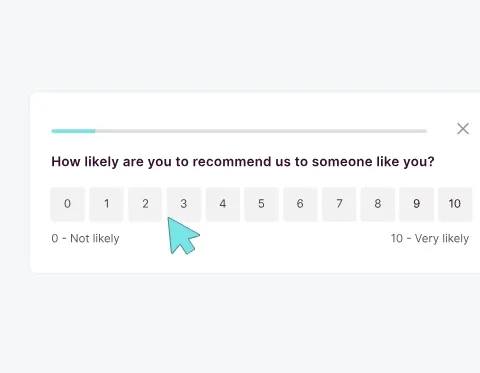Pick rating 8 on the scale
The image size is (480, 373).
pyautogui.click(x=378, y=204)
